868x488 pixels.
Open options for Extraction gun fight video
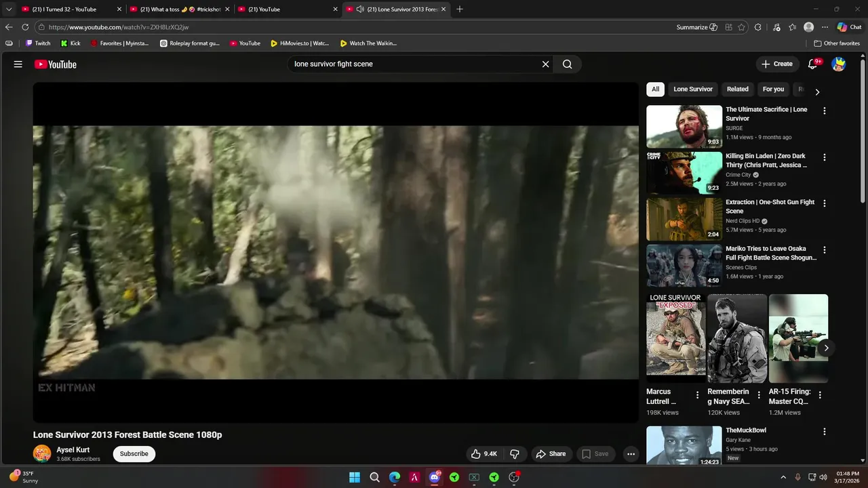[x=825, y=203]
